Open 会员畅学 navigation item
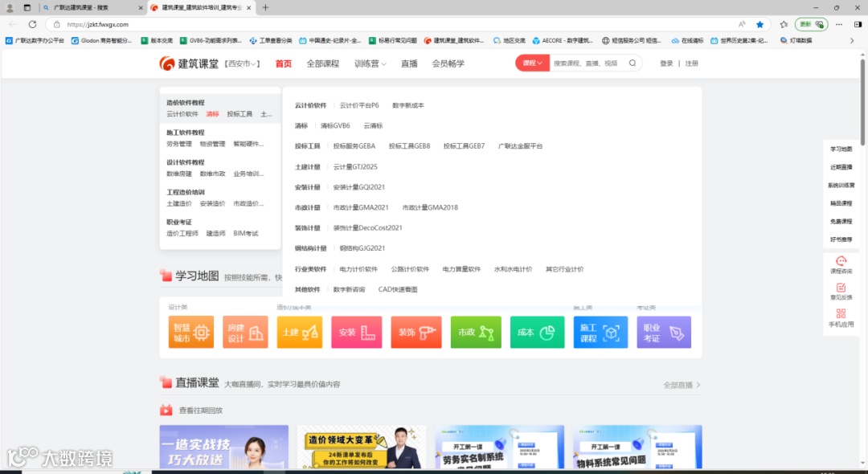868x474 pixels. tap(448, 63)
